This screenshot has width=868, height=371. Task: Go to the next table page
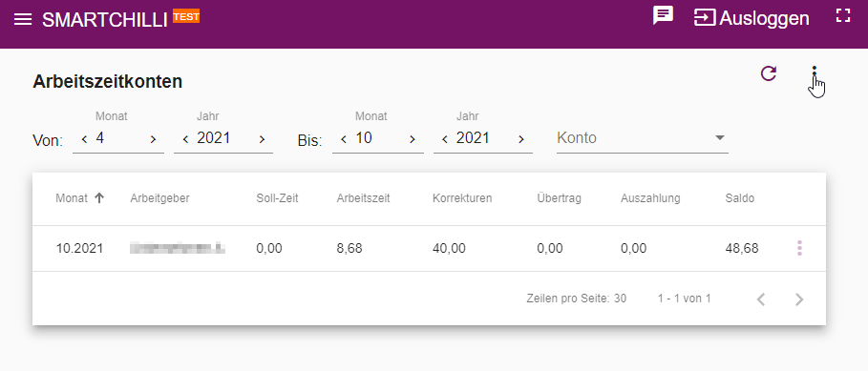click(799, 299)
